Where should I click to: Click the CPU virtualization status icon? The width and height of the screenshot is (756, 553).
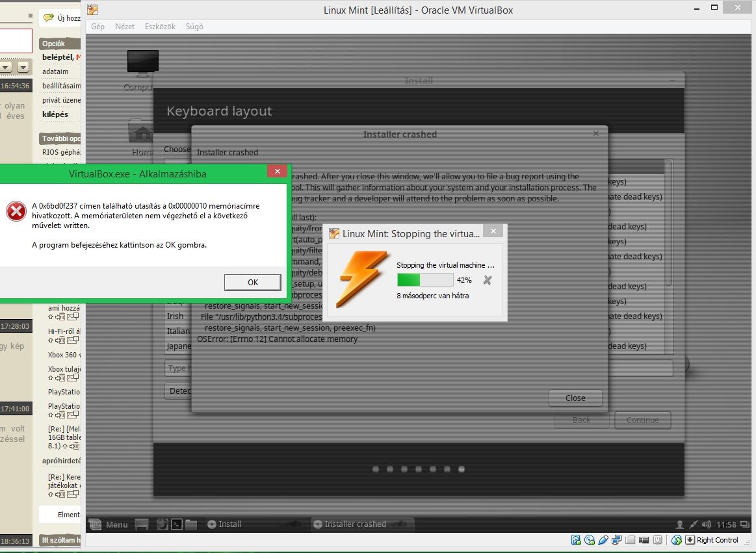(x=657, y=540)
